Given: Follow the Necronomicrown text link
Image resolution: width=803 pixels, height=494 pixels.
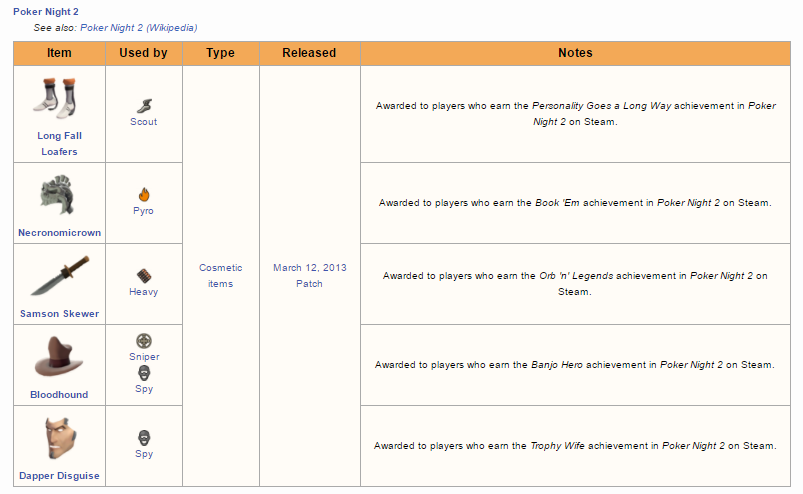Looking at the screenshot, I should pos(59,232).
